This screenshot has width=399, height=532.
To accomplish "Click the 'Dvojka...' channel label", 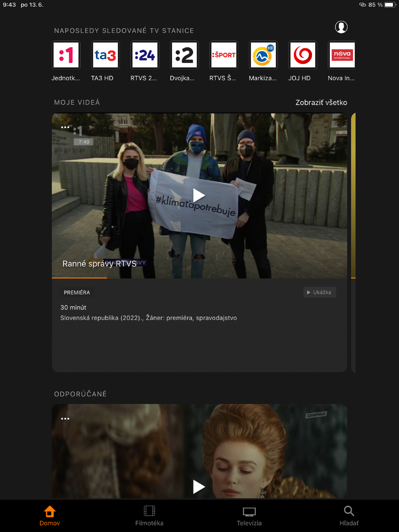I will (x=182, y=78).
